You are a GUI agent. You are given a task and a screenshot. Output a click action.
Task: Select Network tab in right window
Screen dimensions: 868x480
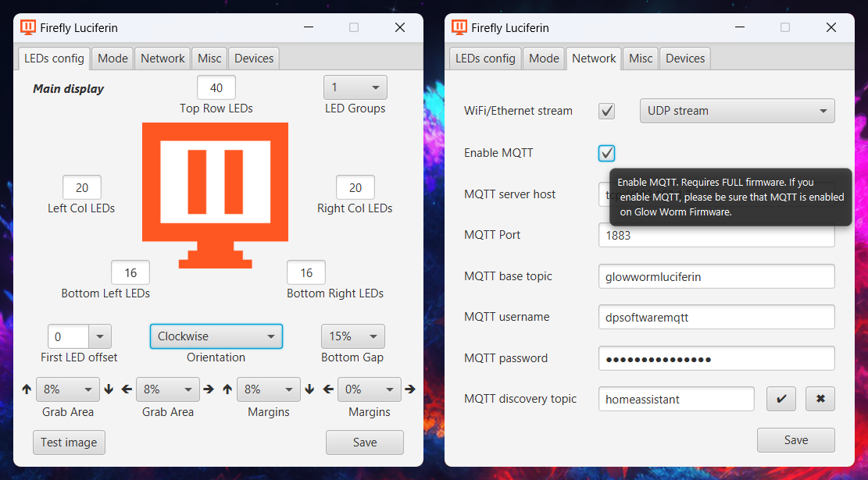point(594,59)
